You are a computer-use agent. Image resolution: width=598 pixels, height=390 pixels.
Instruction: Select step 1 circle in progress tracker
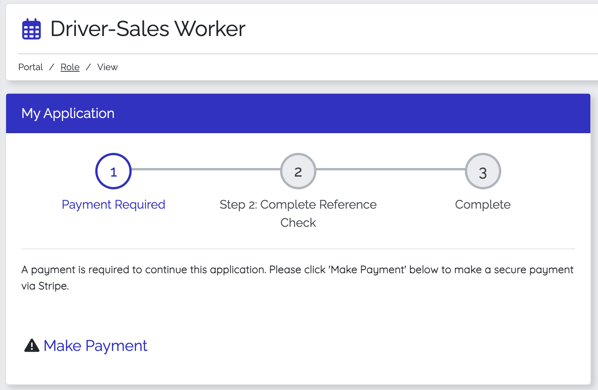click(113, 171)
